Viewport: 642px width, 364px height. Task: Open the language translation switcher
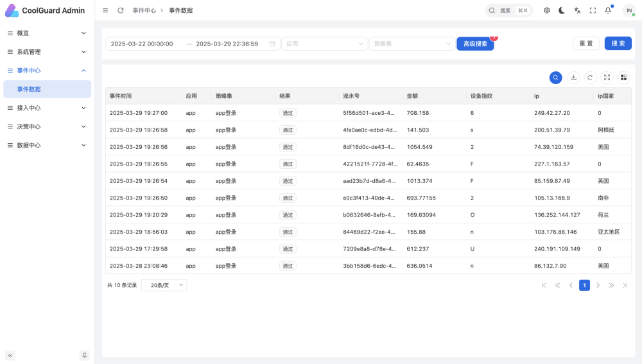pyautogui.click(x=577, y=10)
